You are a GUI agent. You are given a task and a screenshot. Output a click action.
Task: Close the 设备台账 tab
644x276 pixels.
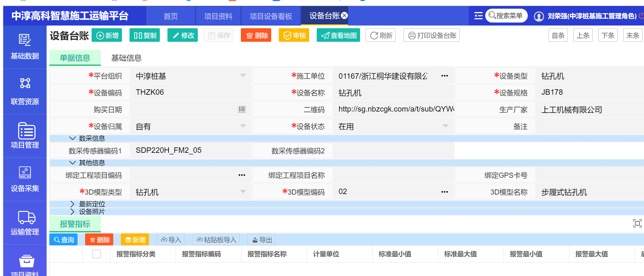point(344,16)
